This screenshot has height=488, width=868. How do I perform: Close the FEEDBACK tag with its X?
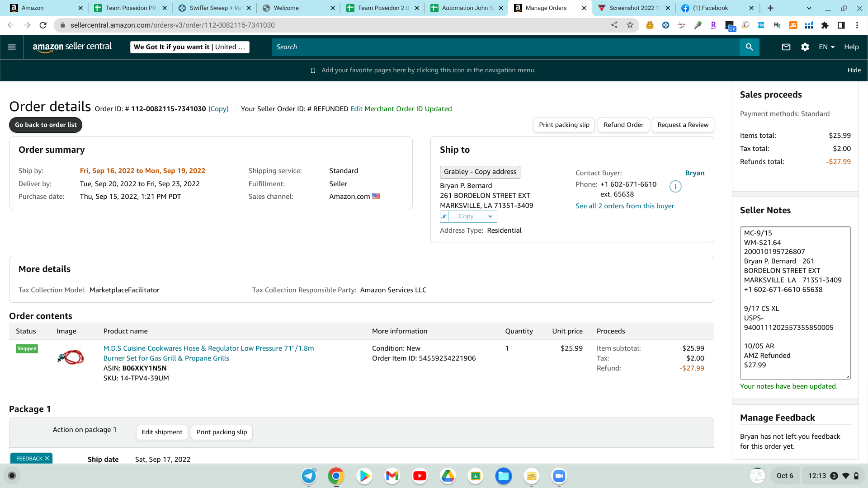click(x=47, y=459)
